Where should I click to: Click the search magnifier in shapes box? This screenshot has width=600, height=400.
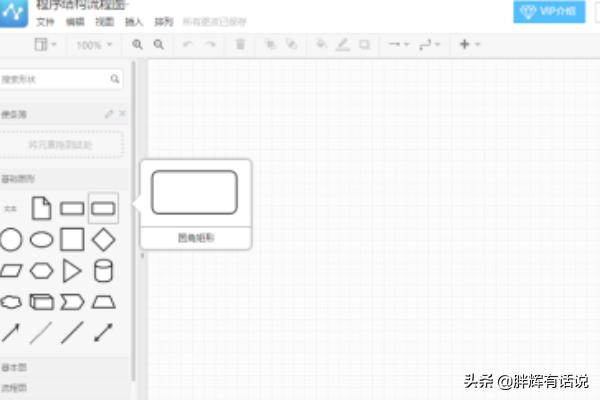(x=115, y=79)
